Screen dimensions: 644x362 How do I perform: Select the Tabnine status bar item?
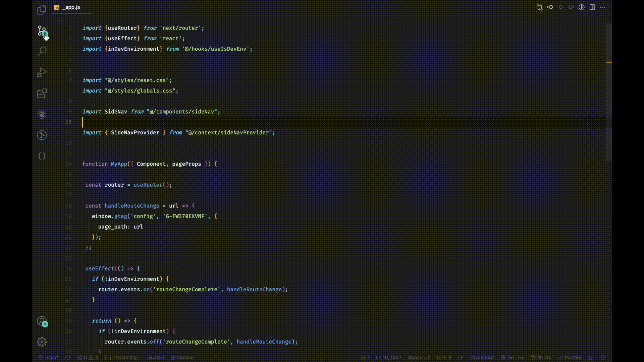pos(182,358)
